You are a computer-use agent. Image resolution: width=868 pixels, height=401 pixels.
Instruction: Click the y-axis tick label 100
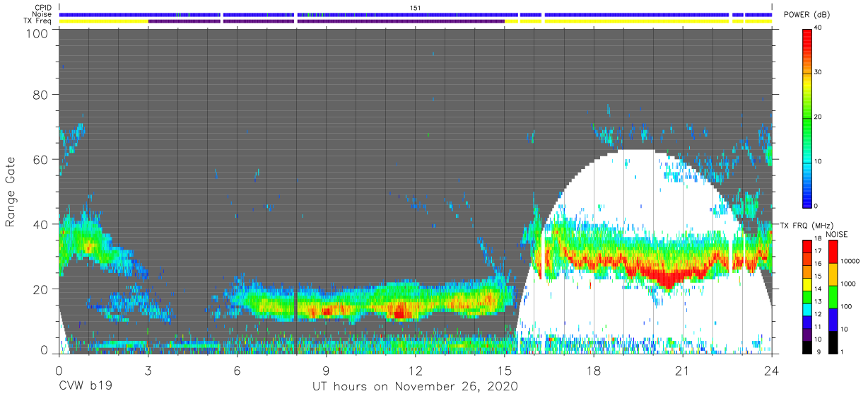point(36,33)
